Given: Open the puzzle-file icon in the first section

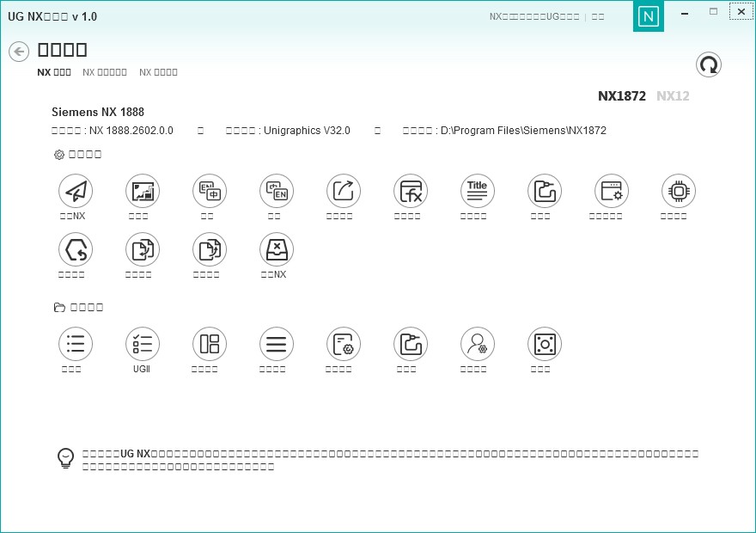Looking at the screenshot, I should pos(545,191).
